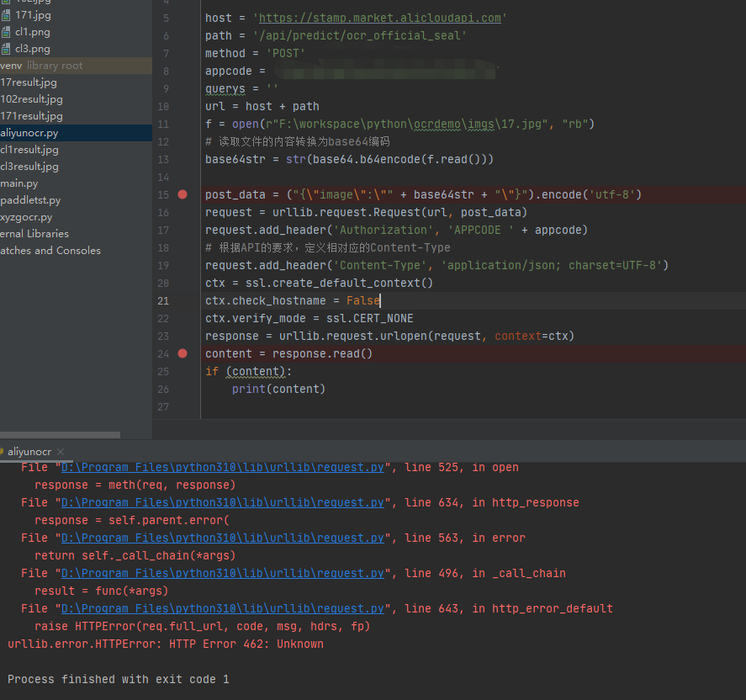The height and width of the screenshot is (700, 746).
Task: Click the project panel horizontal scrollbar
Action: point(60,435)
